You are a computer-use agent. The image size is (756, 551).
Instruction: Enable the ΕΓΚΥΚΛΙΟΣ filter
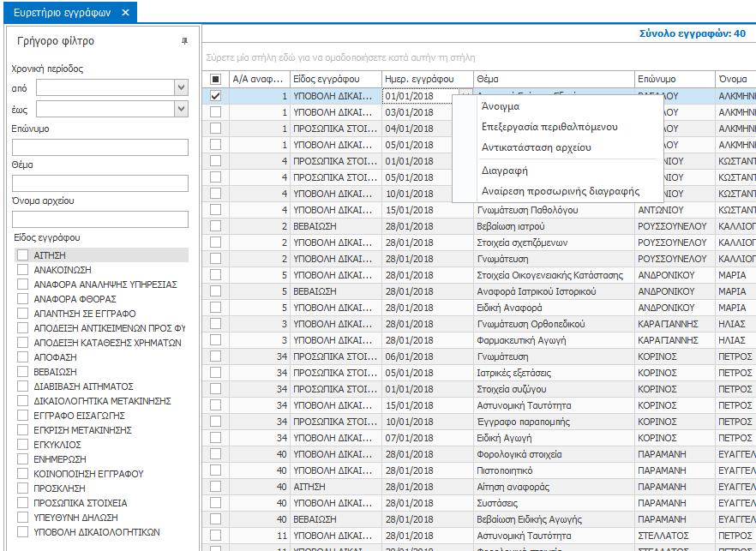coord(22,445)
